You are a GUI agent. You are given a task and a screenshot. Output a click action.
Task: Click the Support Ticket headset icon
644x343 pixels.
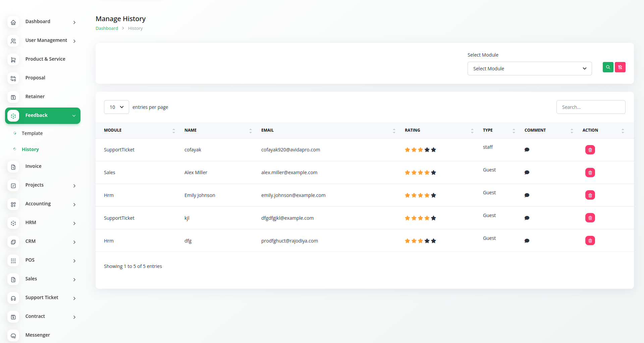tap(13, 298)
